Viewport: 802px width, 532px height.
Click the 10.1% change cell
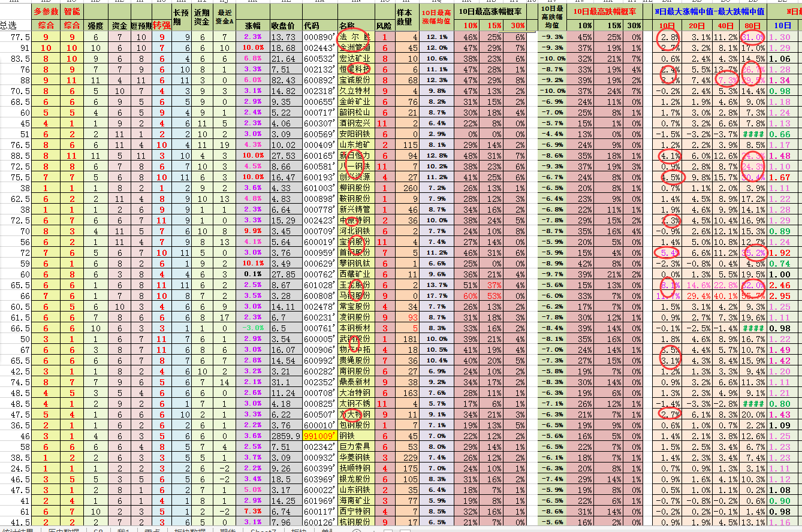click(x=253, y=263)
